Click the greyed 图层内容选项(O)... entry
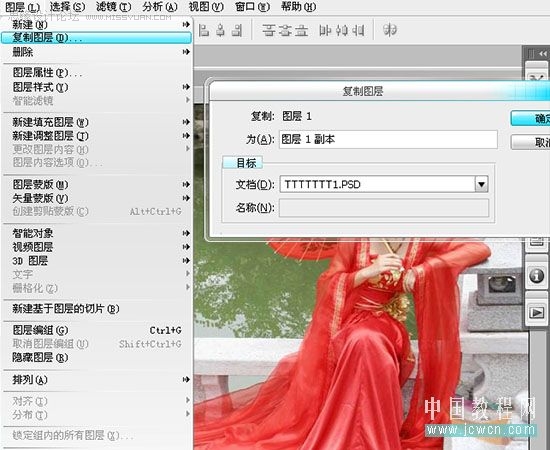The width and height of the screenshot is (550, 450). click(96, 162)
